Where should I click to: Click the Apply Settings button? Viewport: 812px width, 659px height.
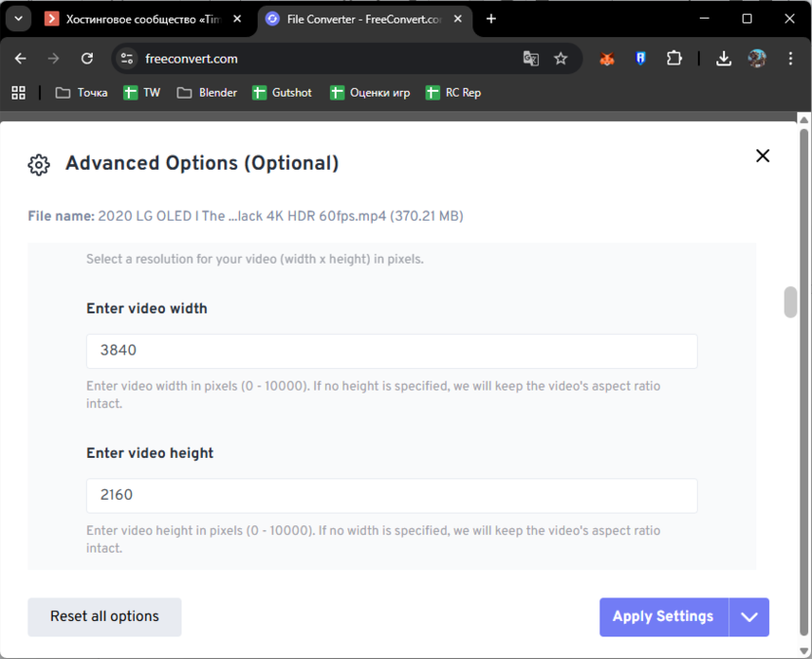click(663, 617)
